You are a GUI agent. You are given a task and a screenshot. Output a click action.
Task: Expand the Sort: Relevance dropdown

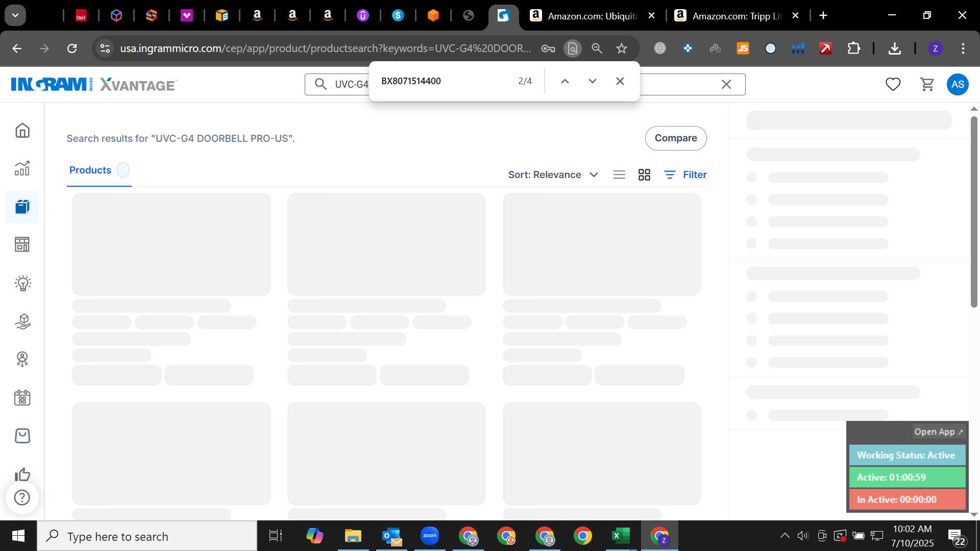click(553, 175)
